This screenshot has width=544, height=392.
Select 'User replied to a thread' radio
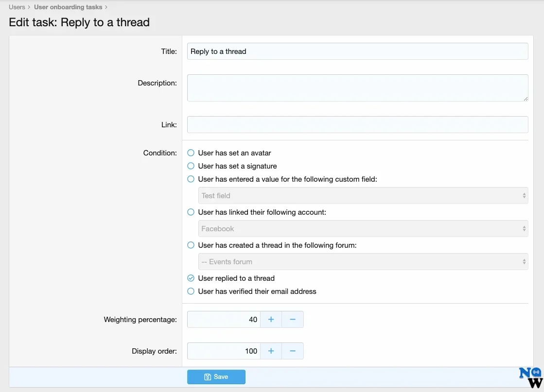click(191, 278)
